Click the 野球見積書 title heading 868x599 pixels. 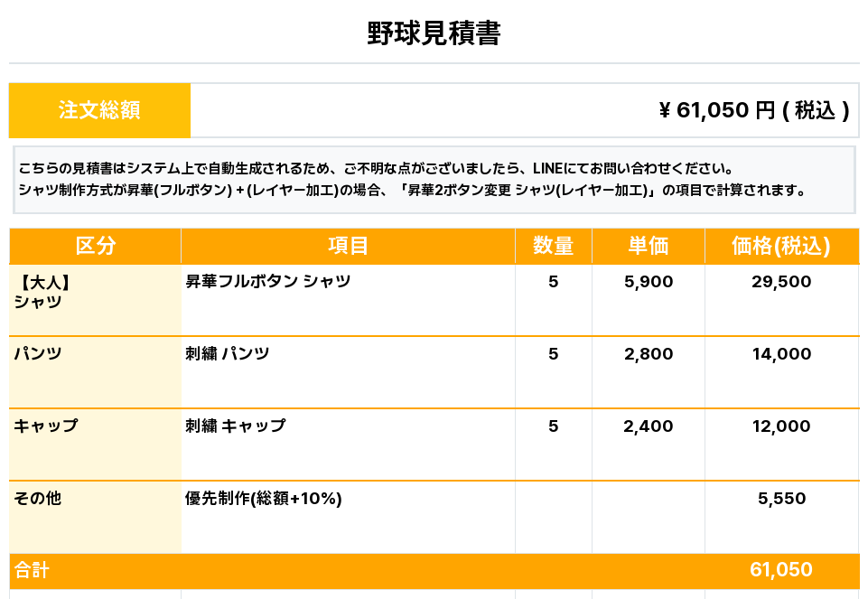click(x=434, y=33)
